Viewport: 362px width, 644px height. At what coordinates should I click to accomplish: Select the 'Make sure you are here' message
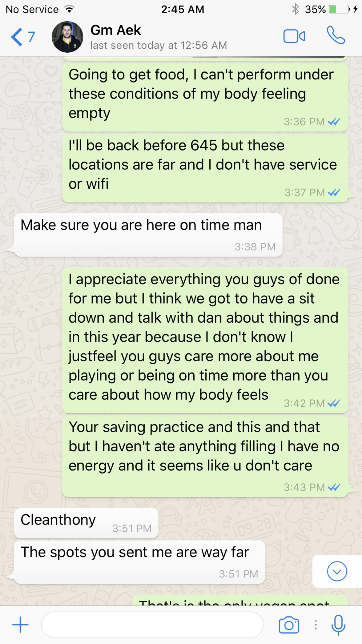pos(149,234)
